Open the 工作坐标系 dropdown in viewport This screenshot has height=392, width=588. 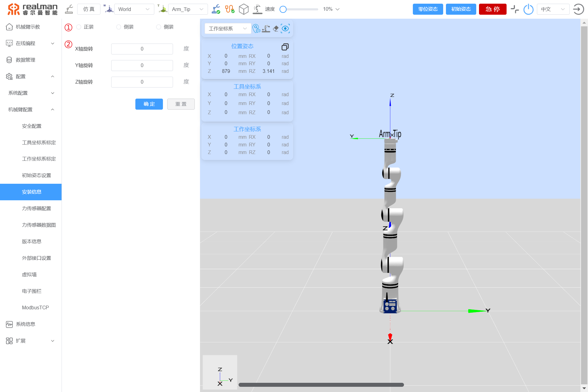(x=228, y=28)
